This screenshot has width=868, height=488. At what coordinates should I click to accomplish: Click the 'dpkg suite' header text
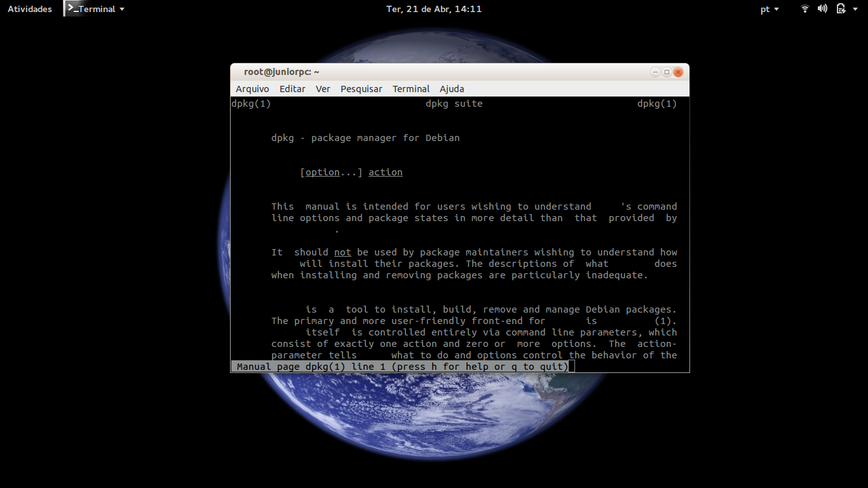click(x=454, y=104)
